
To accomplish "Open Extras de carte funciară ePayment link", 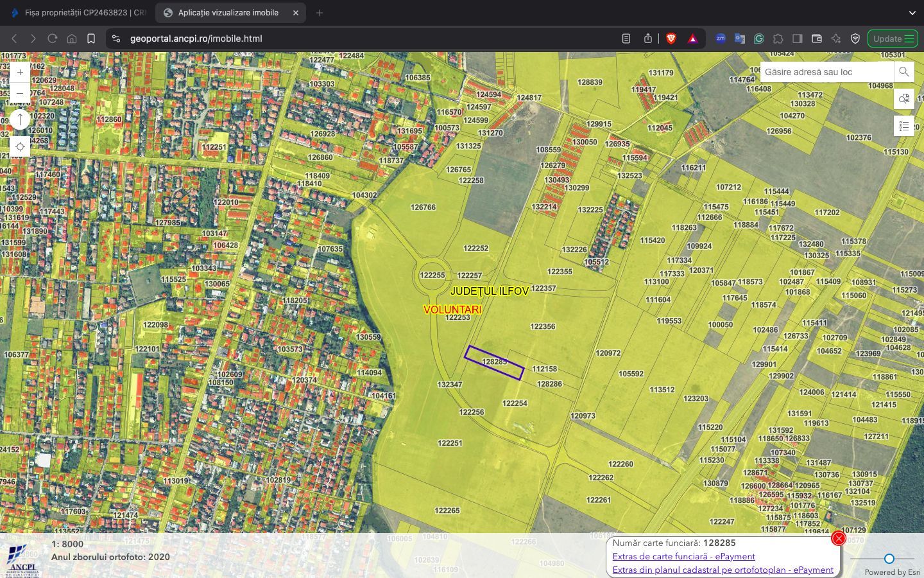I will pos(683,556).
